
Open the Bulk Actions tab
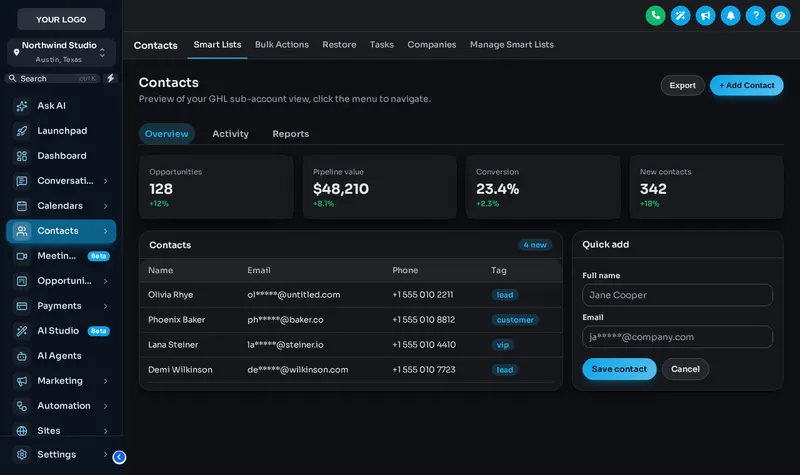tap(282, 44)
